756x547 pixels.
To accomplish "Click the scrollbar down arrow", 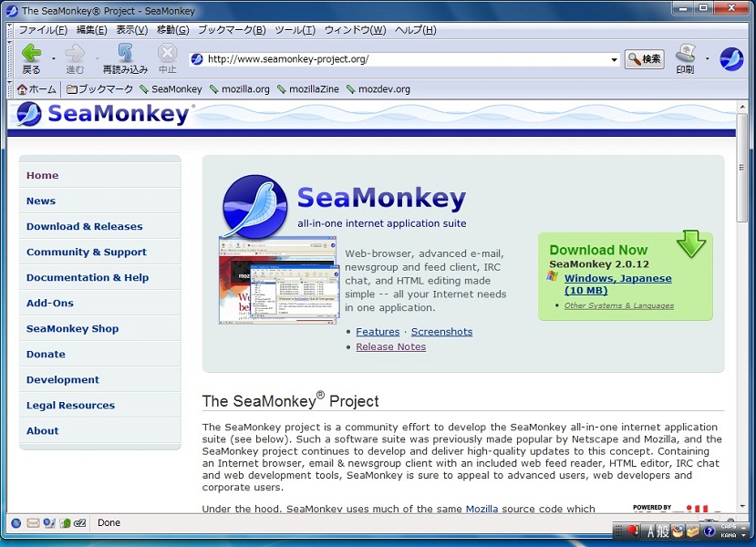I will click(742, 506).
